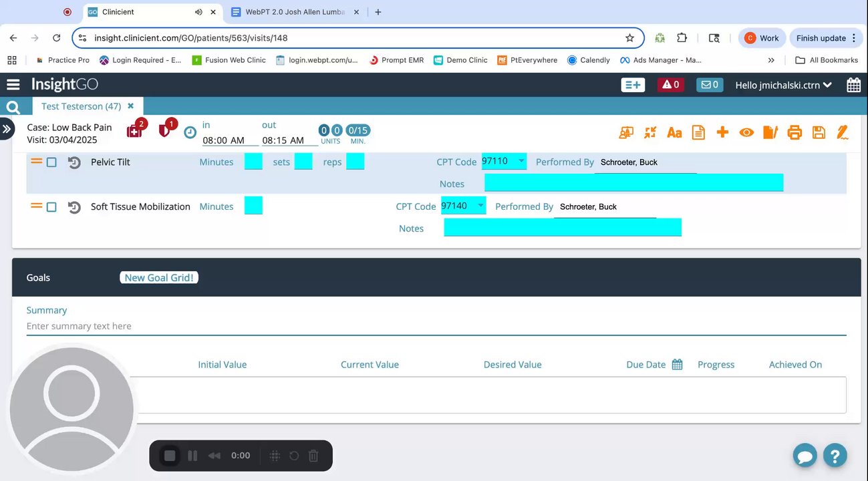This screenshot has width=868, height=481.
Task: Click the orange plus add icon
Action: [722, 132]
